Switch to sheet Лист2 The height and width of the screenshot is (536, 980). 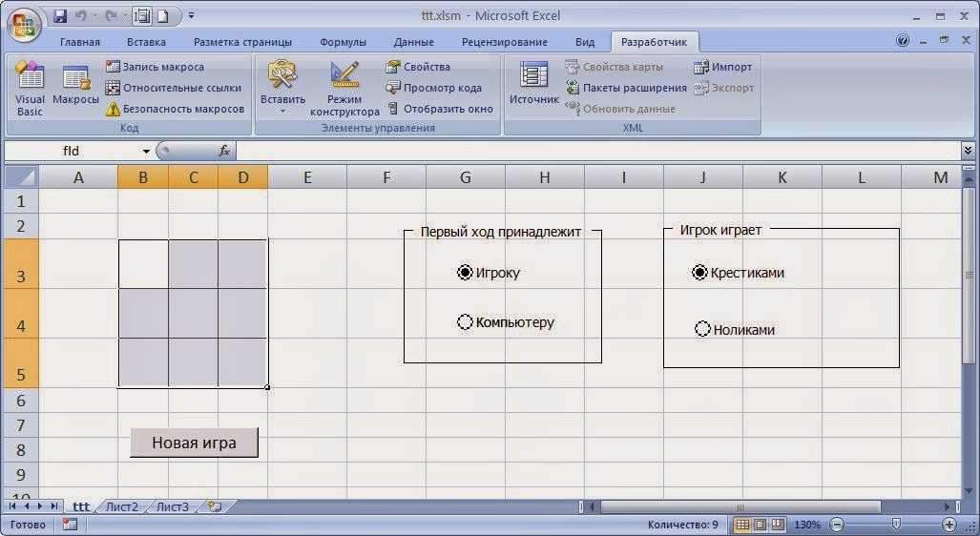(x=122, y=506)
